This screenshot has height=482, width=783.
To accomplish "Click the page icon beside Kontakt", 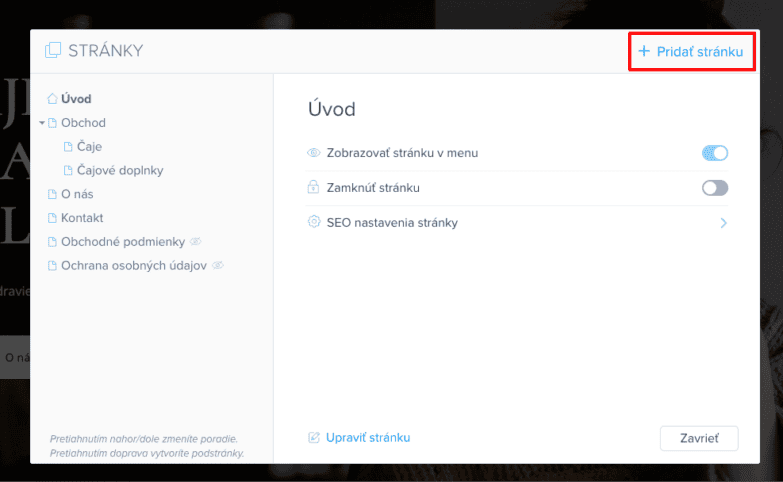I will pyautogui.click(x=53, y=218).
